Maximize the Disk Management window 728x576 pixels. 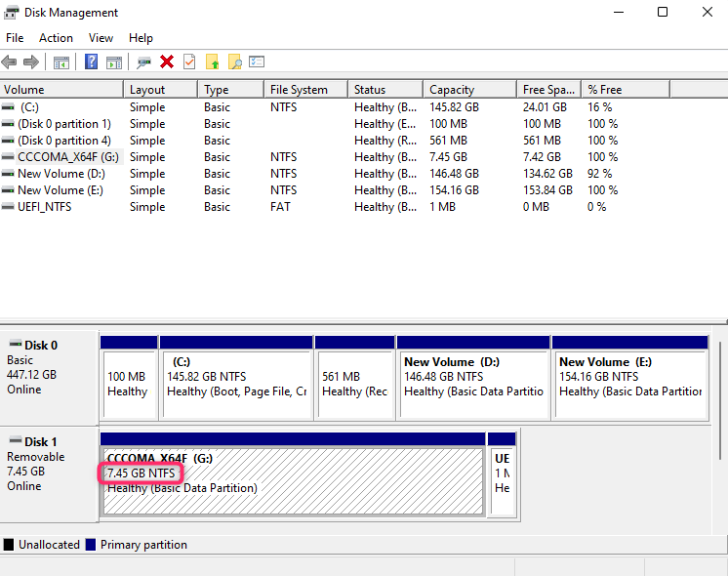(663, 12)
